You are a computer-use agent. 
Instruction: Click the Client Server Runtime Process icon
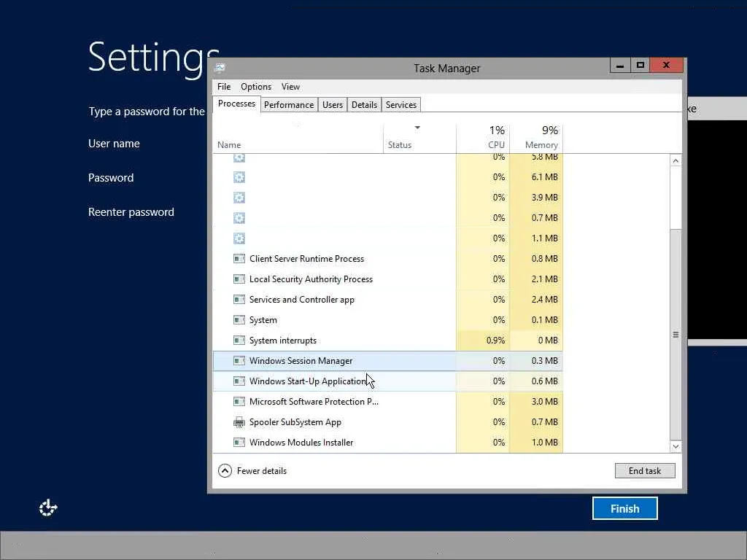tap(239, 259)
